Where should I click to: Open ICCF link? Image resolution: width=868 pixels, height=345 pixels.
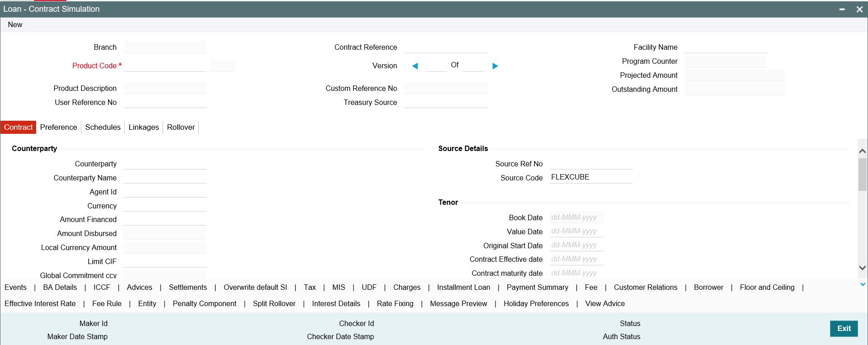(x=102, y=288)
